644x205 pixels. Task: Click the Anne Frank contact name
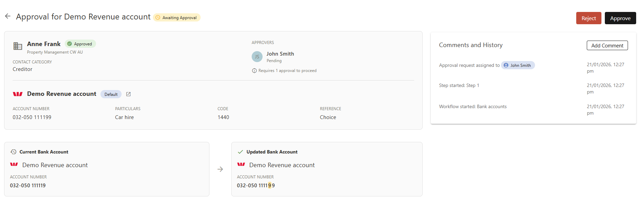click(44, 44)
